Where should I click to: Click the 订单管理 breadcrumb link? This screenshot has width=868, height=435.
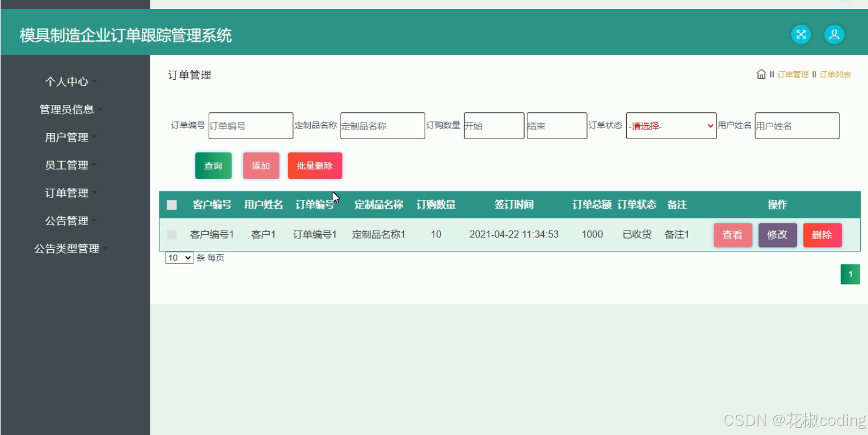[x=793, y=75]
